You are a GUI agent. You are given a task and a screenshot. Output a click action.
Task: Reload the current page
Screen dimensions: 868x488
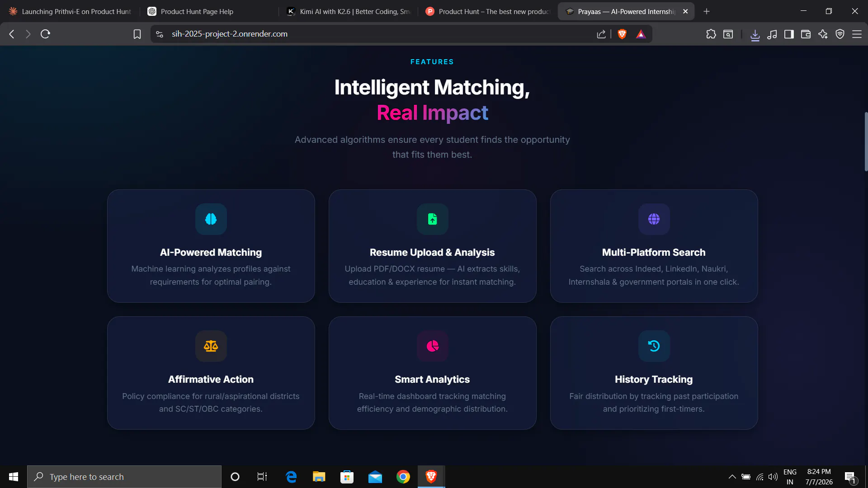pyautogui.click(x=45, y=34)
